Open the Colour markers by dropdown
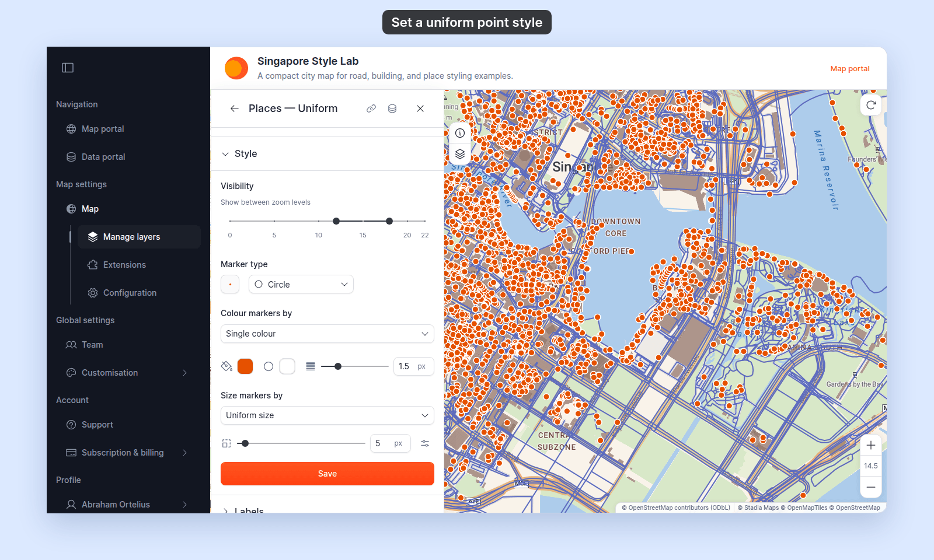 pos(327,334)
